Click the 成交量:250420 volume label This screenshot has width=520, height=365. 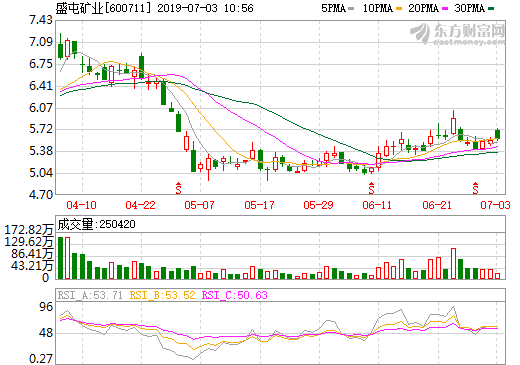coord(97,224)
